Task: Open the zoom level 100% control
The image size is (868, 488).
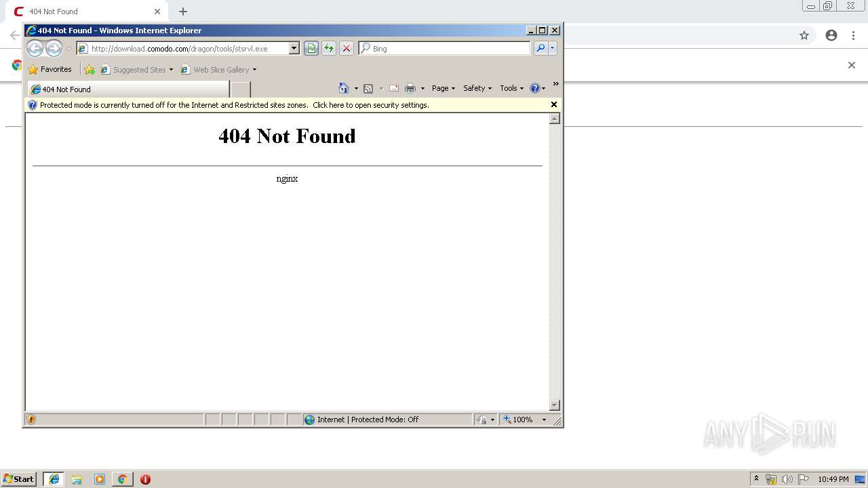Action: pyautogui.click(x=519, y=420)
